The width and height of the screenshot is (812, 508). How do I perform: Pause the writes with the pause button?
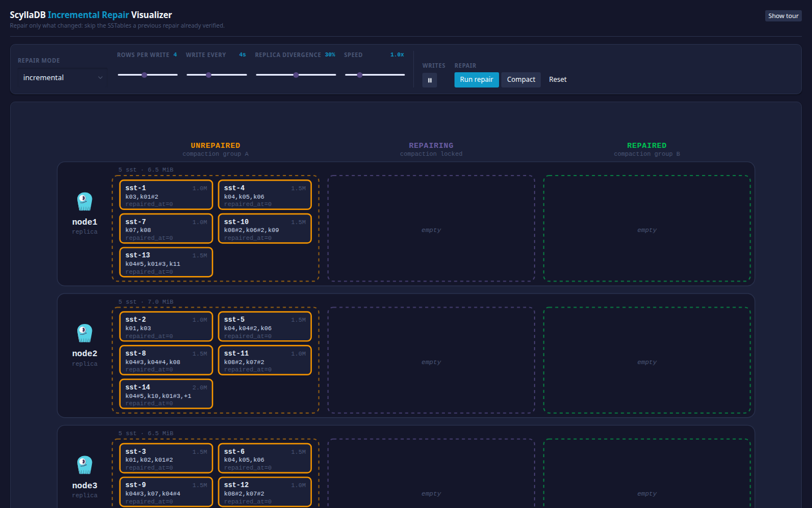pyautogui.click(x=430, y=80)
